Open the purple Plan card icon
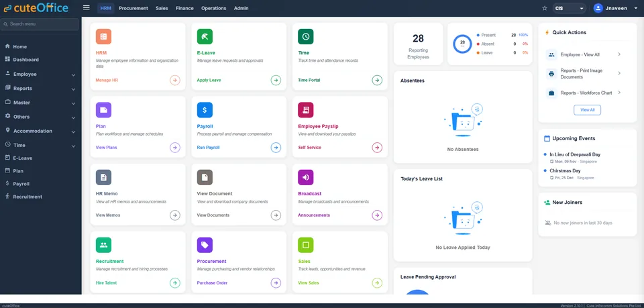The height and width of the screenshot is (308, 644). tap(103, 110)
